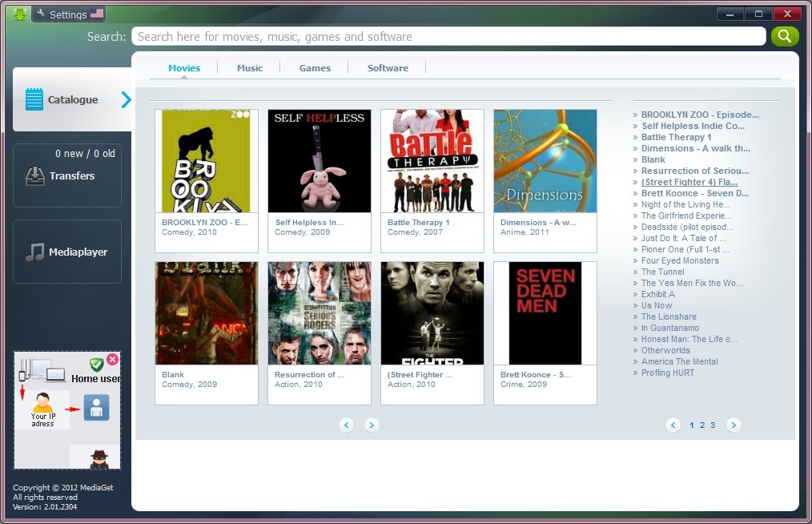Click 'Blank' in the right title list
Viewport: 812px width, 524px height.
click(653, 159)
